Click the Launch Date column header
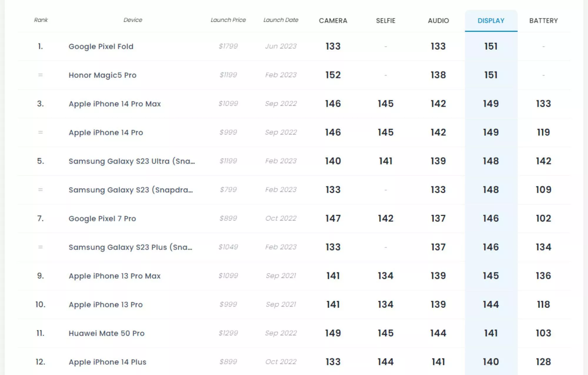The image size is (588, 375). click(281, 20)
